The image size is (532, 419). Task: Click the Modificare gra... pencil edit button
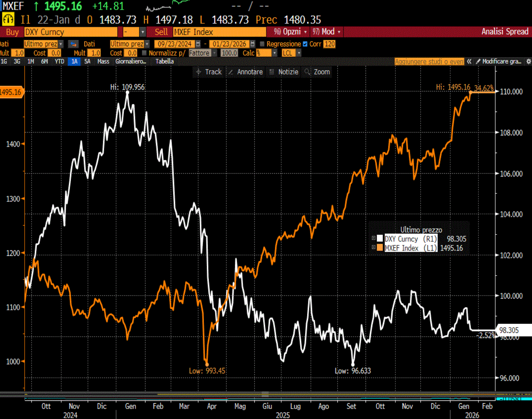[x=498, y=61]
